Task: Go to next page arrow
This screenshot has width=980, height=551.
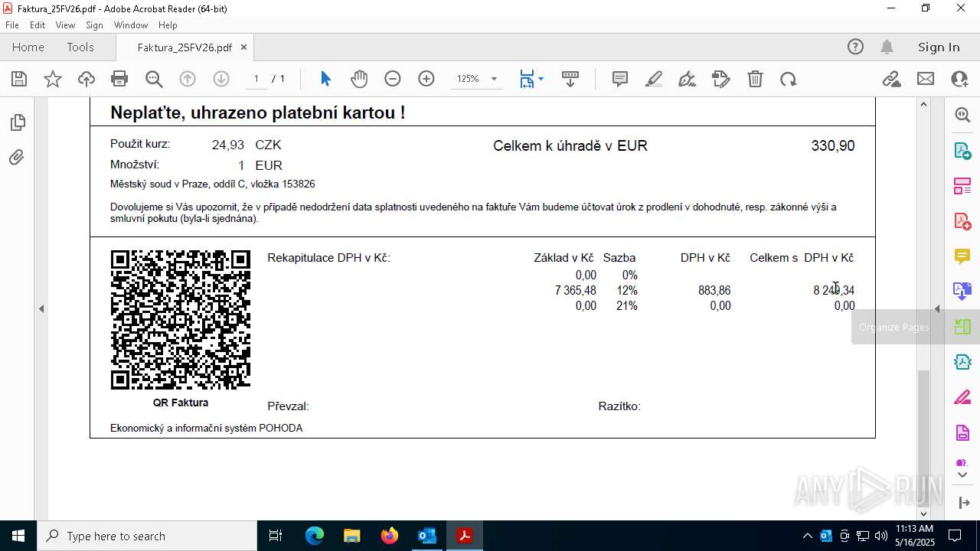Action: point(220,79)
